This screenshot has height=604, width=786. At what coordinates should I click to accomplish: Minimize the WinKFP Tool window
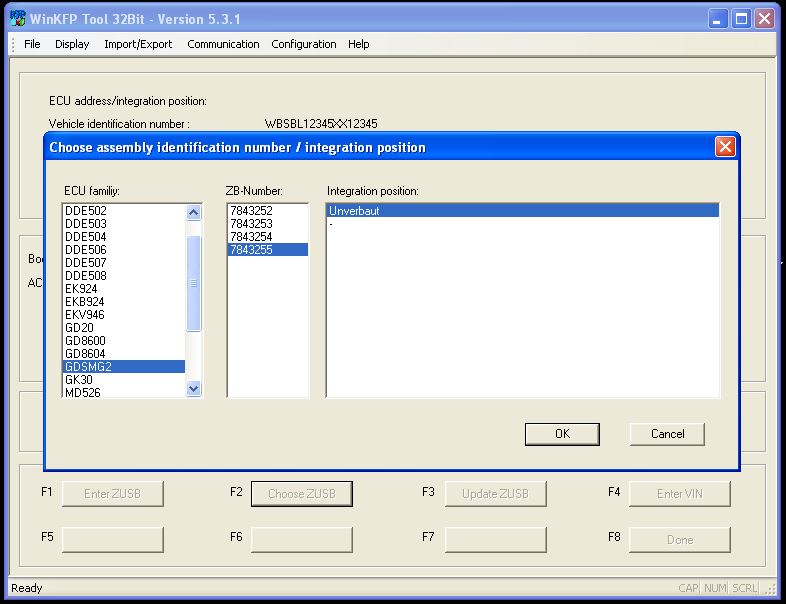[718, 20]
